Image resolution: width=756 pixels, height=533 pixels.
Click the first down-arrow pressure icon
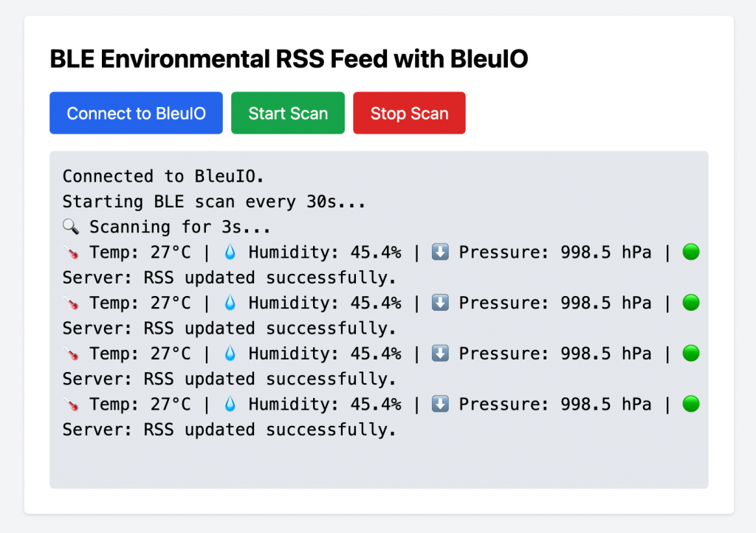coord(440,252)
